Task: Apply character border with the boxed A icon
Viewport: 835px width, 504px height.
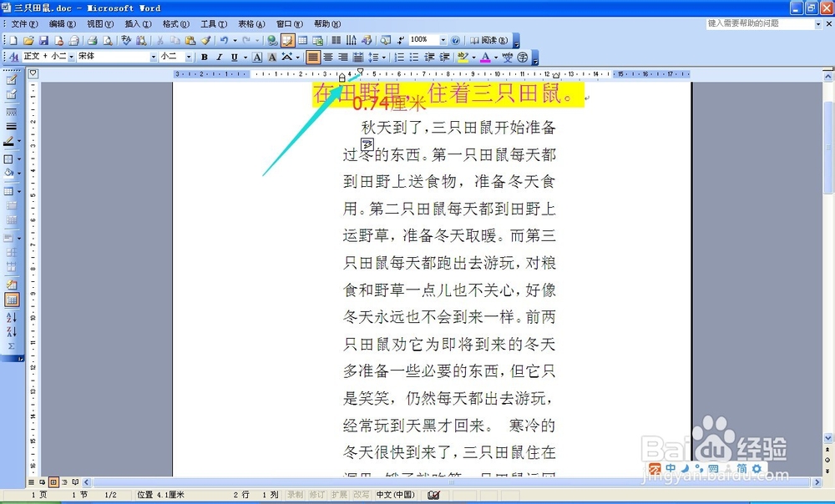Action: 257,57
